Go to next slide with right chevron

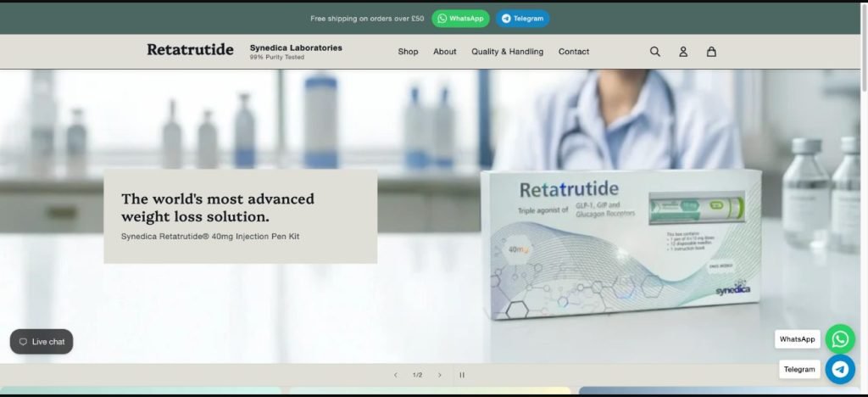[440, 375]
